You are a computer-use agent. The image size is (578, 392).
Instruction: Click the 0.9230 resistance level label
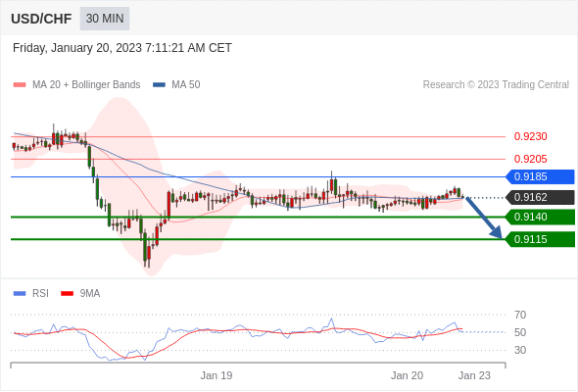point(530,136)
